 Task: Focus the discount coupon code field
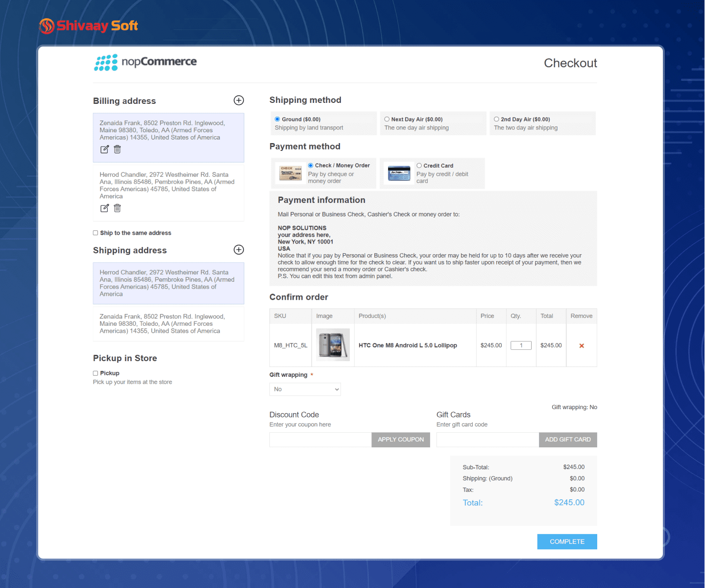320,440
